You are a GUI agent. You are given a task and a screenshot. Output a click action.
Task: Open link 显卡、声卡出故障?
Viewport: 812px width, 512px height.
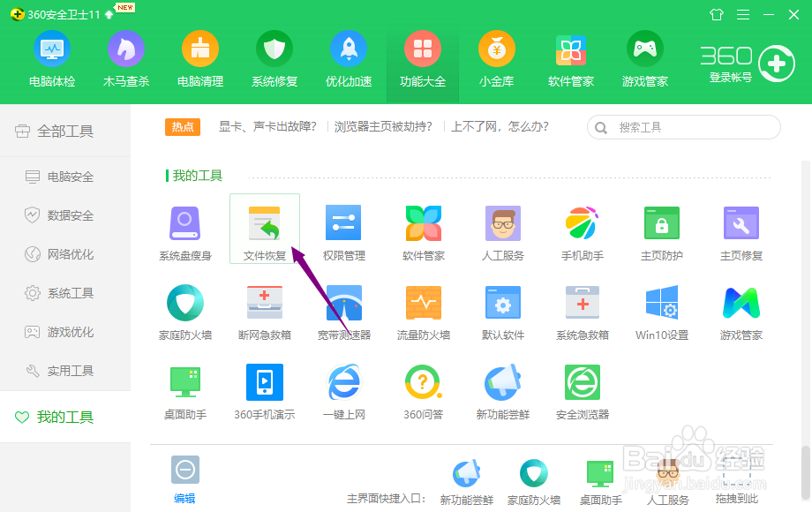267,127
